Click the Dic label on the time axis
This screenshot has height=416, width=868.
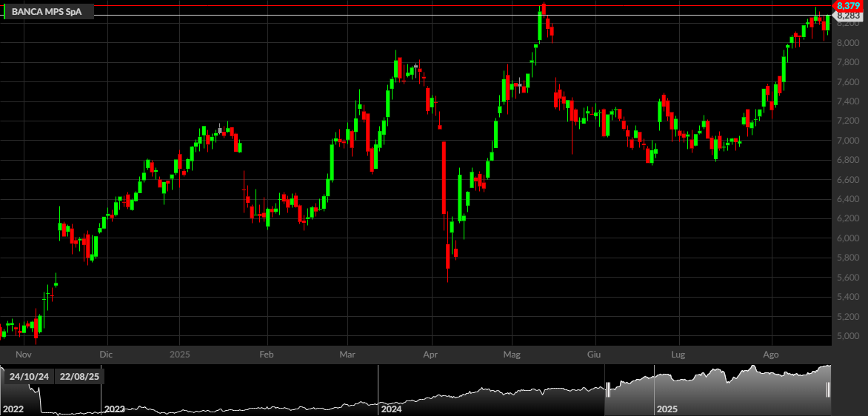click(108, 353)
